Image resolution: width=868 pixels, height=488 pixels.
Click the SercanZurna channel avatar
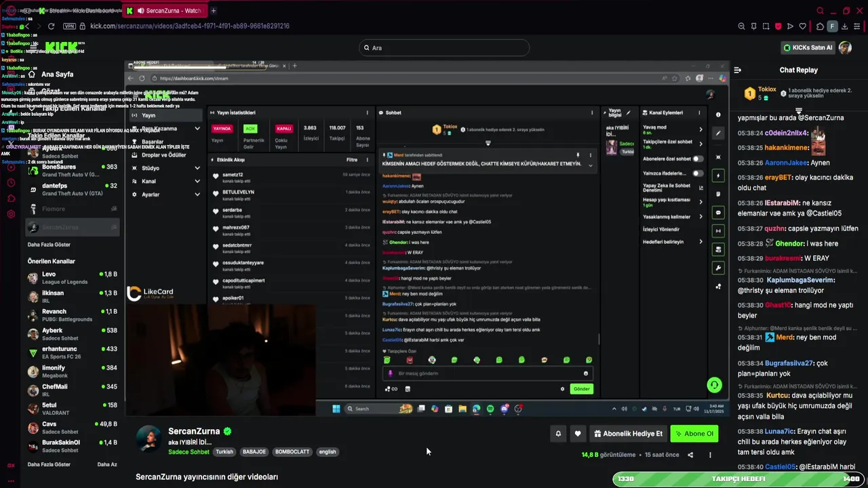pyautogui.click(x=149, y=439)
